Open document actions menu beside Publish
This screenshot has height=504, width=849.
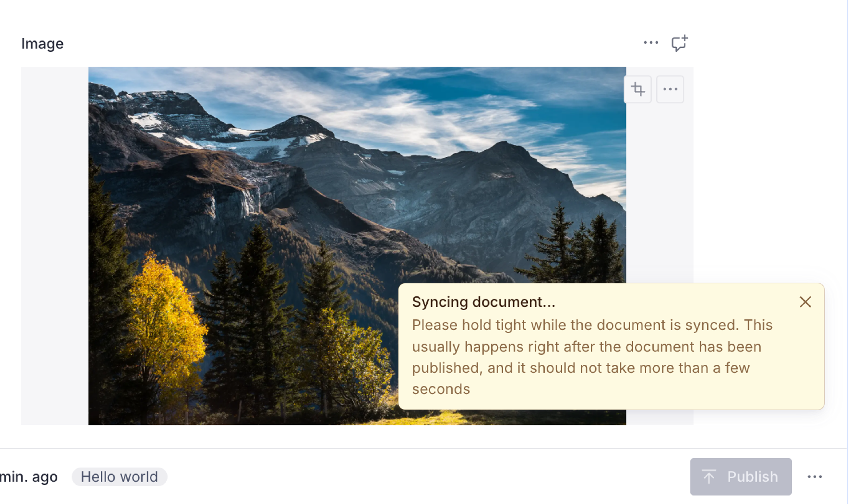814,477
